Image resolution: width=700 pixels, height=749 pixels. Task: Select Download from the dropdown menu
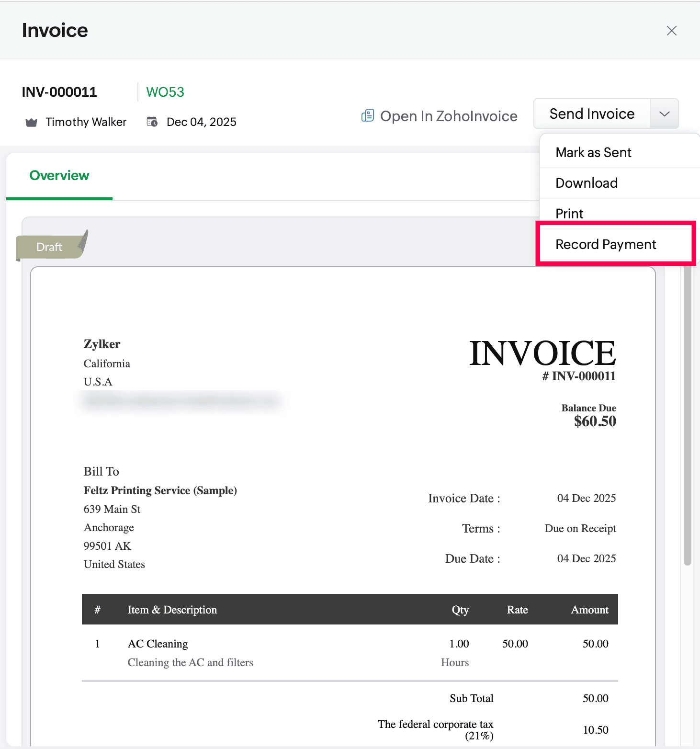point(587,183)
